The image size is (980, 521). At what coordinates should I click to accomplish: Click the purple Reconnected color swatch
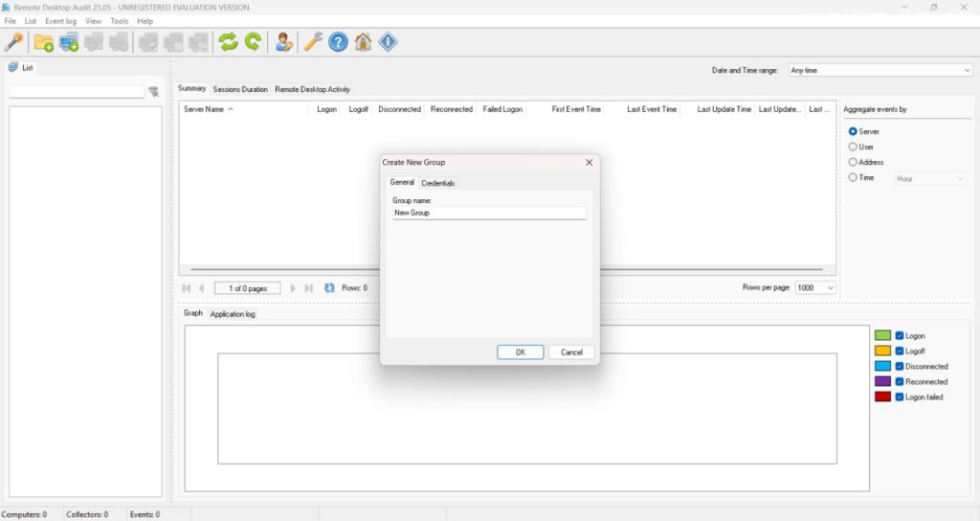[882, 381]
